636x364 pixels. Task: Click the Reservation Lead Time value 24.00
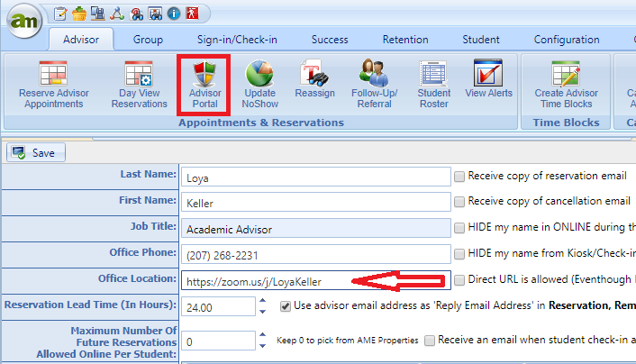[x=218, y=306]
